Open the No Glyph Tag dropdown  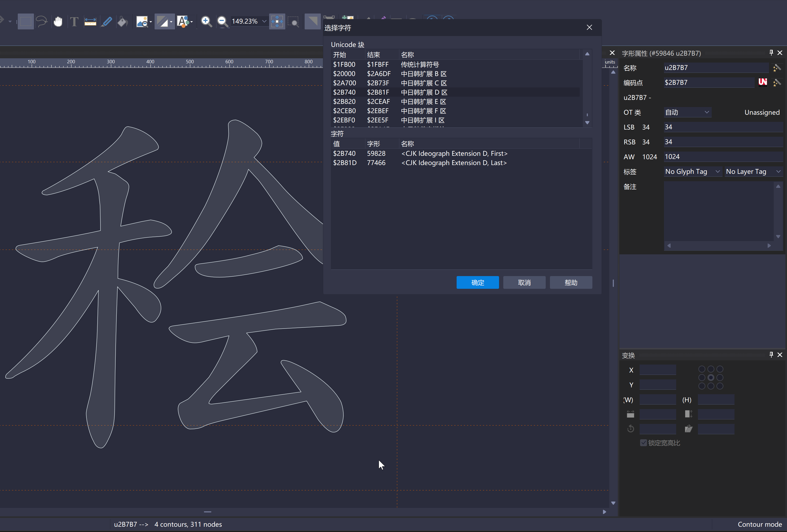(x=692, y=172)
